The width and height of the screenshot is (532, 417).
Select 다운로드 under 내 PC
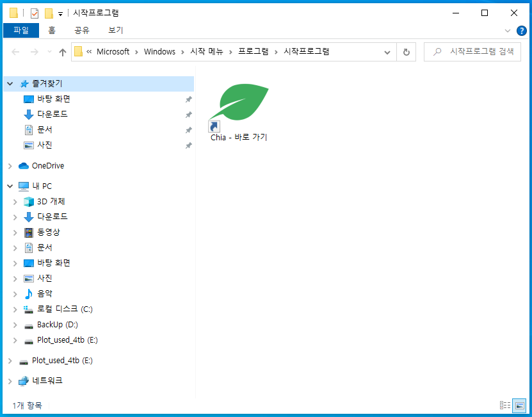point(52,217)
